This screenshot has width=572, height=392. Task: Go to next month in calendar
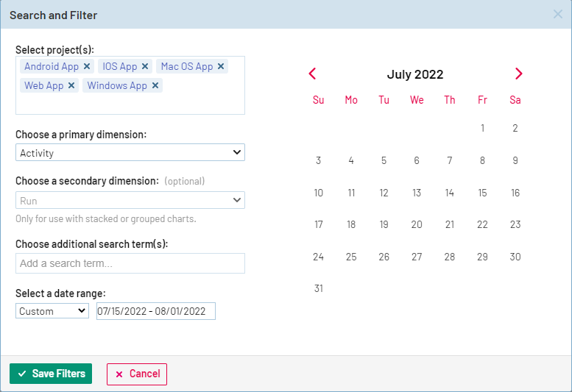coord(518,74)
